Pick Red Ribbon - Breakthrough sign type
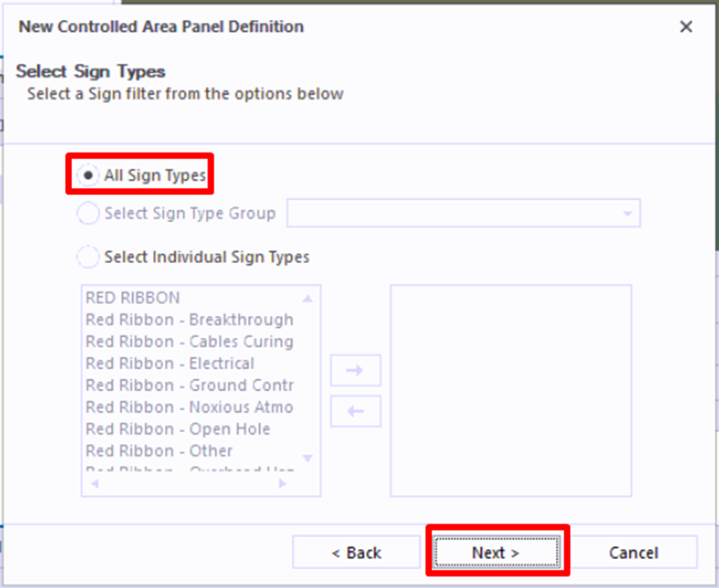 click(189, 320)
